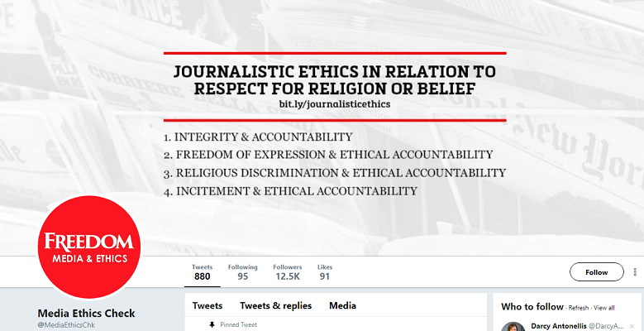Click the bit.ly/journalisticethics text in the header banner
644x331 pixels.
(x=334, y=105)
